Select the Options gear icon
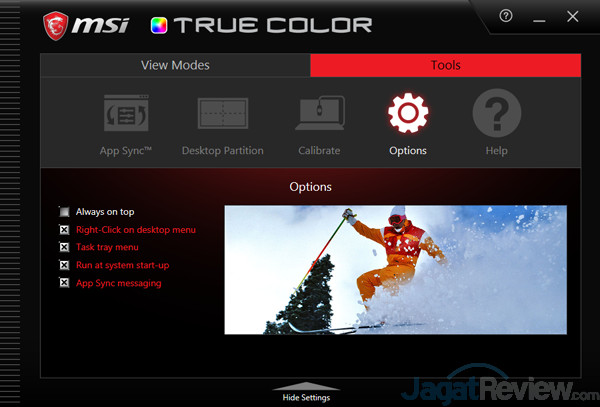 [408, 113]
